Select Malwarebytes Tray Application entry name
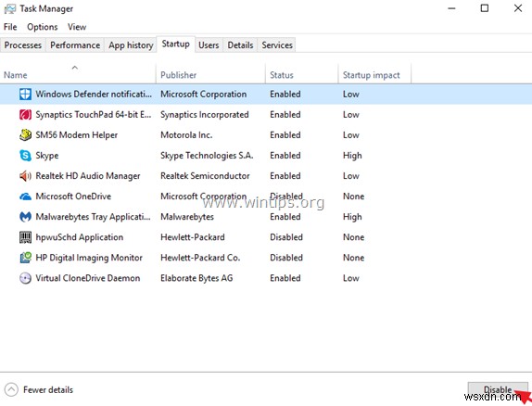The image size is (532, 406). click(x=93, y=217)
